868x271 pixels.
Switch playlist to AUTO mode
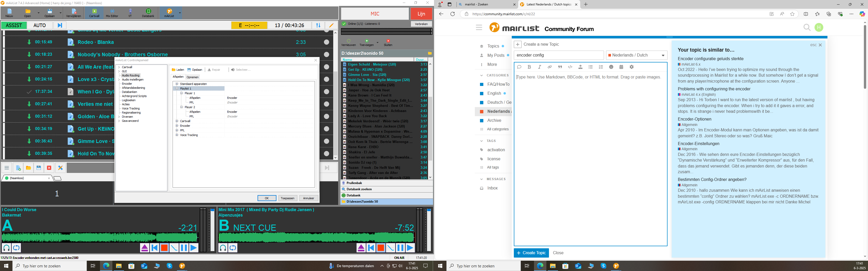coord(40,25)
